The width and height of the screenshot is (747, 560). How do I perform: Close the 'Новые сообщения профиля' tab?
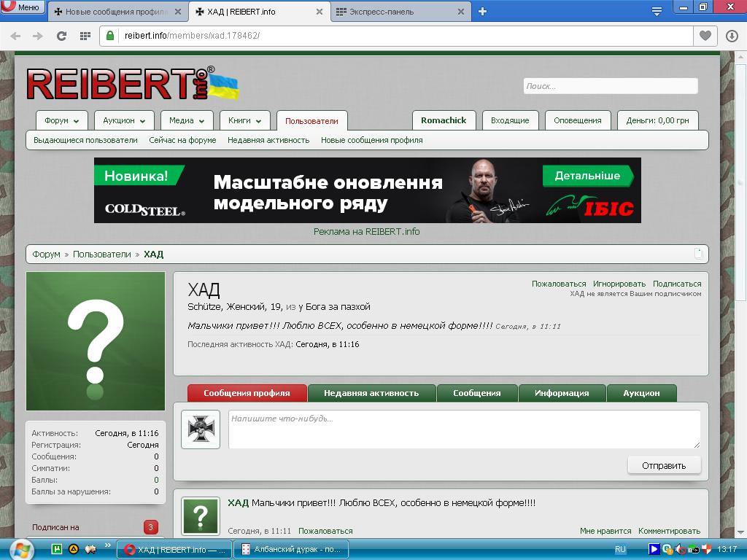click(x=178, y=12)
